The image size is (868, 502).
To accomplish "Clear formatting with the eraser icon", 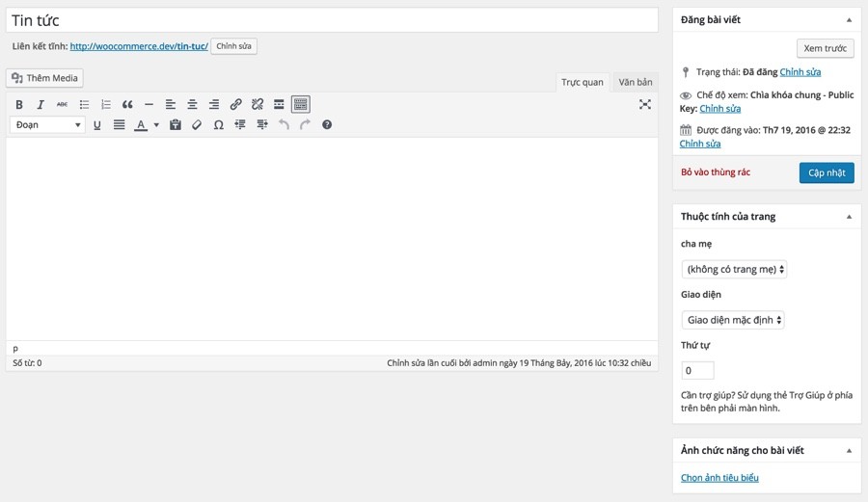I will (x=197, y=125).
